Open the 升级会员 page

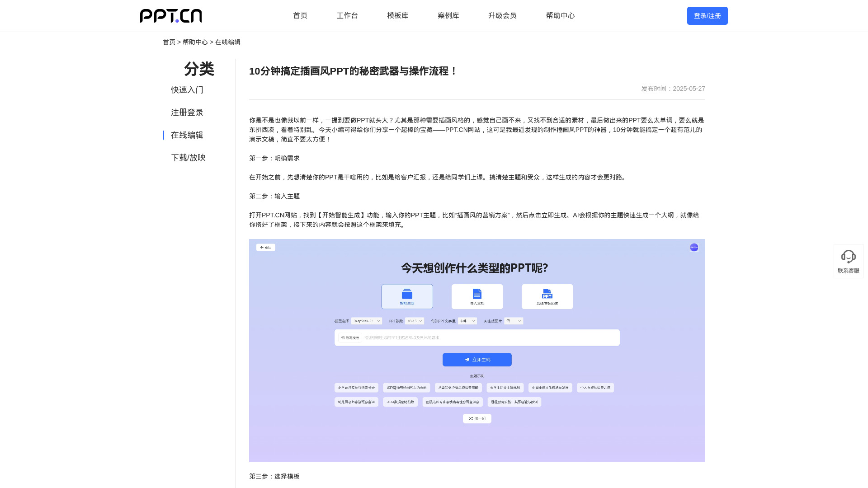click(502, 16)
